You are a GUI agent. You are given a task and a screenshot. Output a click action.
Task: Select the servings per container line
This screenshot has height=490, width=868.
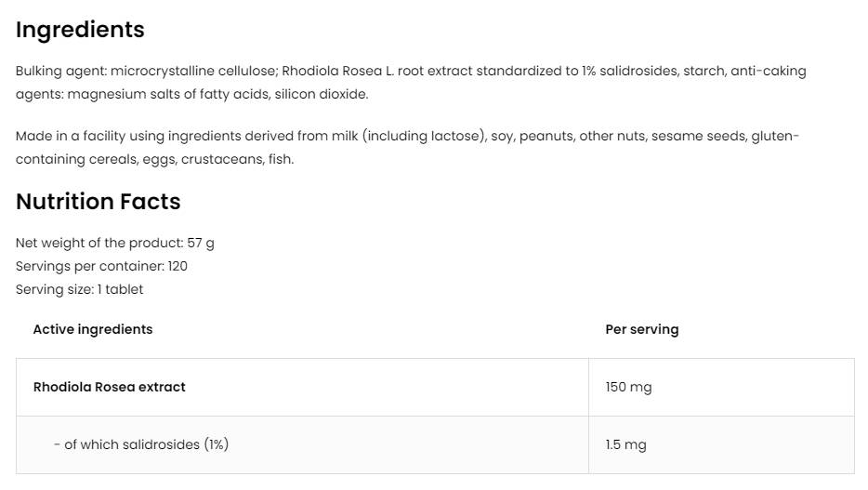pyautogui.click(x=101, y=266)
